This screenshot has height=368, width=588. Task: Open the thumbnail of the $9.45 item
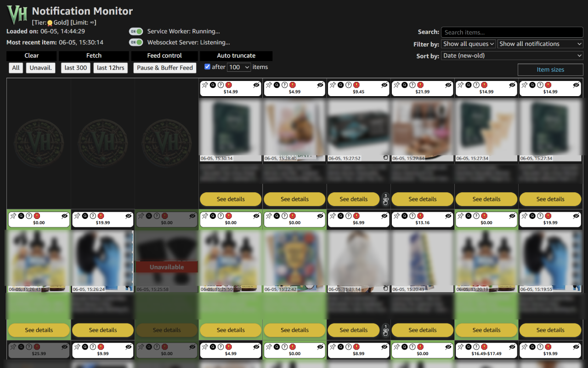click(x=359, y=131)
